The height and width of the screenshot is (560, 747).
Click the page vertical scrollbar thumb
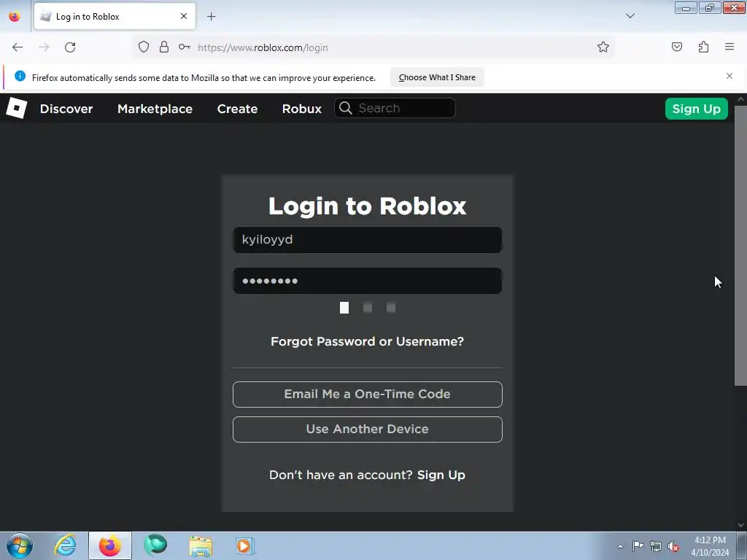740,245
